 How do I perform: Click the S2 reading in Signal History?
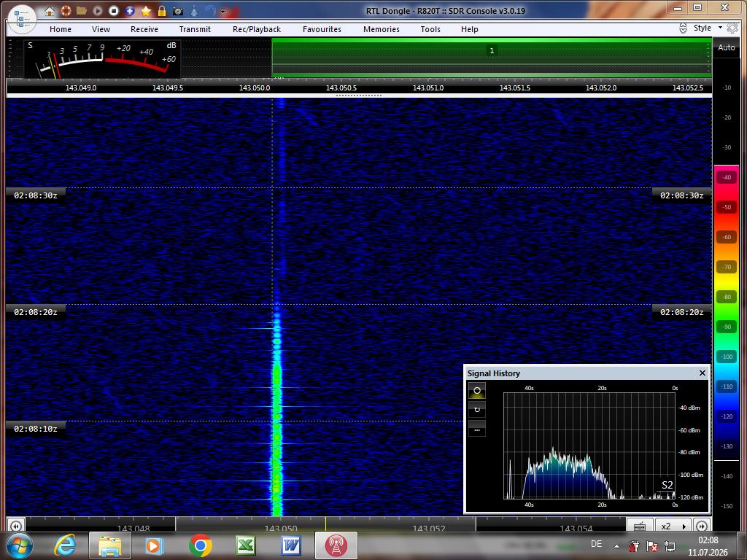pos(667,485)
